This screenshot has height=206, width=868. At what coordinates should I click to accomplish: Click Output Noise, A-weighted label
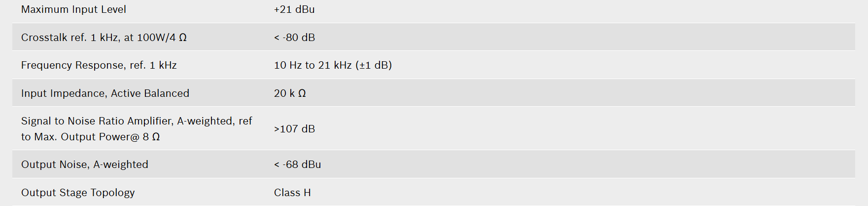(x=85, y=165)
